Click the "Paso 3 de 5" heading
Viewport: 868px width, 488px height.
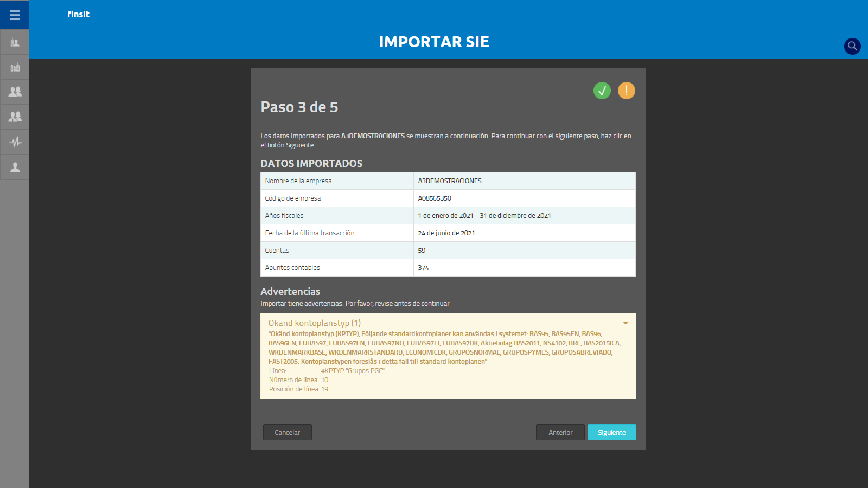click(299, 107)
